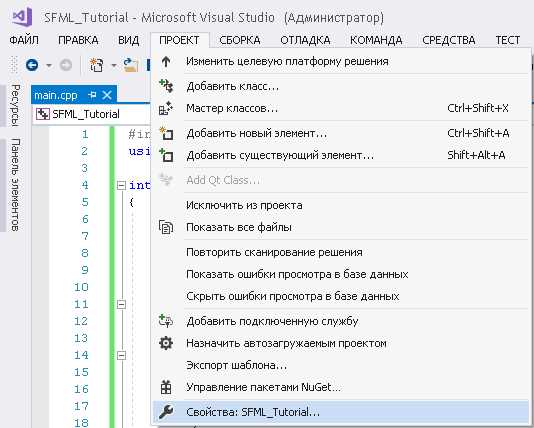Click the disabled Add Qt Class... entry
534x428 pixels.
pos(341,180)
